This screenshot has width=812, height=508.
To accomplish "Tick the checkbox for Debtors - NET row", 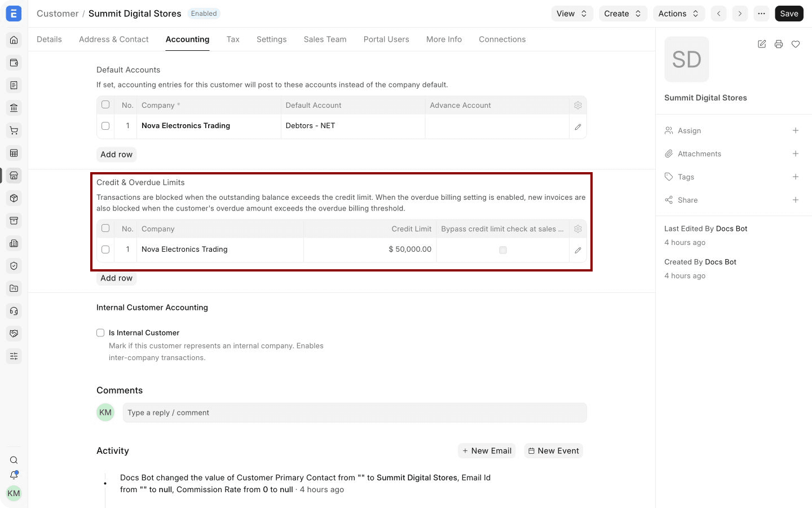I will 105,126.
